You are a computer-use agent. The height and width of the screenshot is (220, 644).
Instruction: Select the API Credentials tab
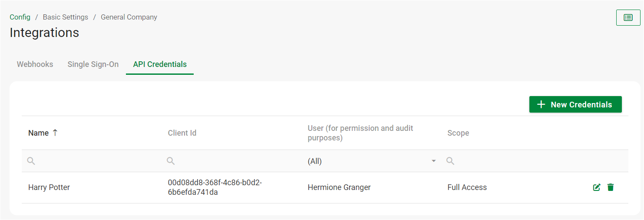pyautogui.click(x=160, y=64)
